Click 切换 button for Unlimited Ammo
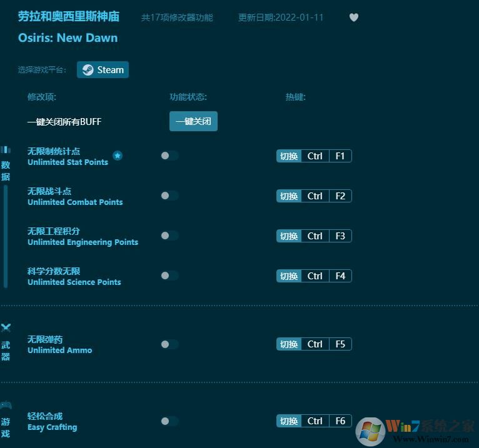Image resolution: width=479 pixels, height=448 pixels. [x=289, y=344]
